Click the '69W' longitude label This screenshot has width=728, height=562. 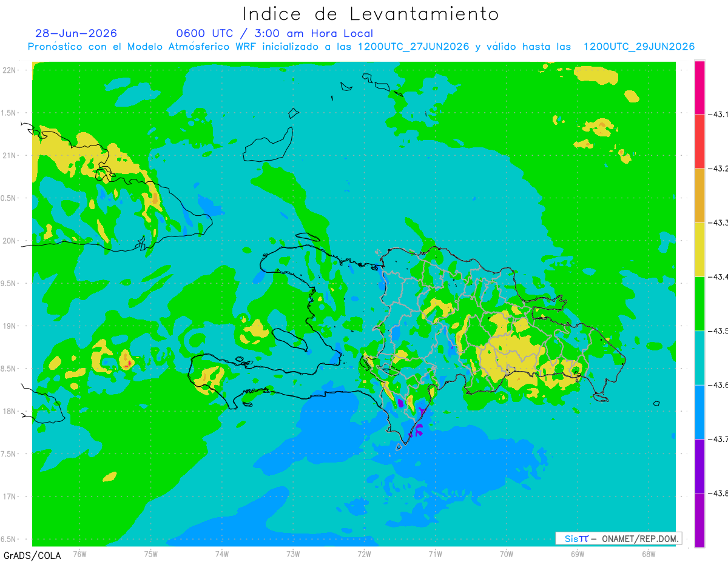578,554
